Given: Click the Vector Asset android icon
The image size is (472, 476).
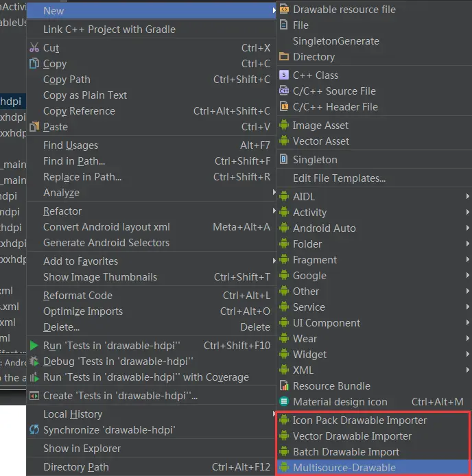Looking at the screenshot, I should (x=284, y=141).
